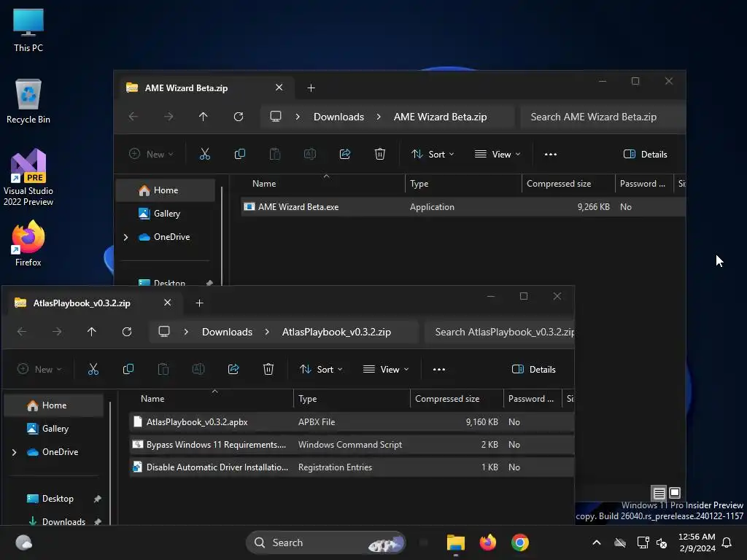Click Downloads breadcrumb in AME Wizard window
Image resolution: width=747 pixels, height=560 pixels.
coord(338,117)
